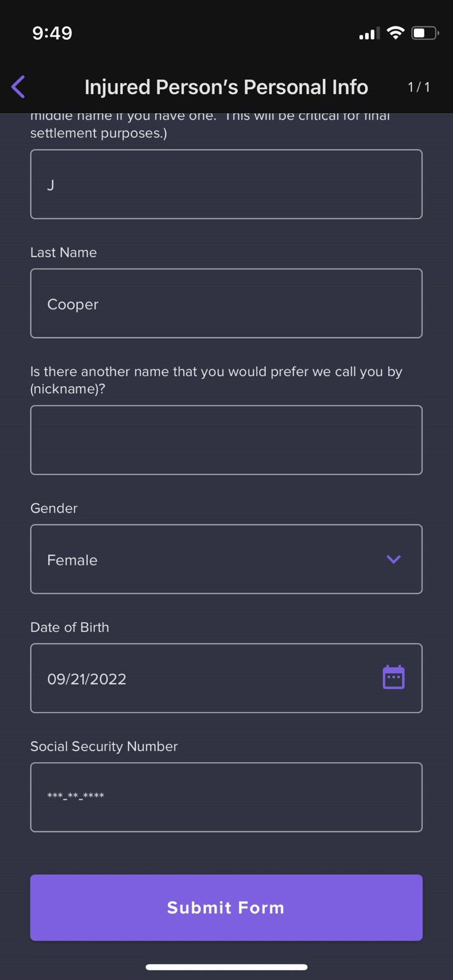Tap the cellular signal bars icon
The image size is (453, 980).
pos(369,34)
